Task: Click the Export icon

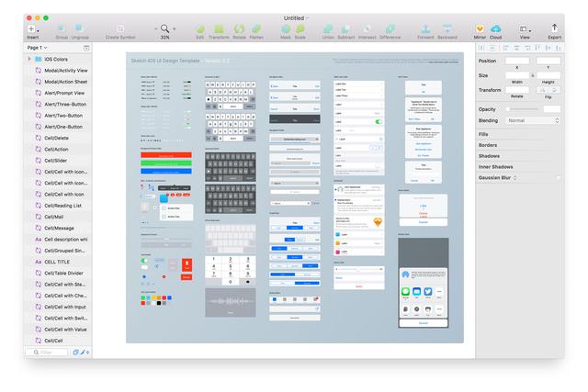Action: tap(554, 29)
